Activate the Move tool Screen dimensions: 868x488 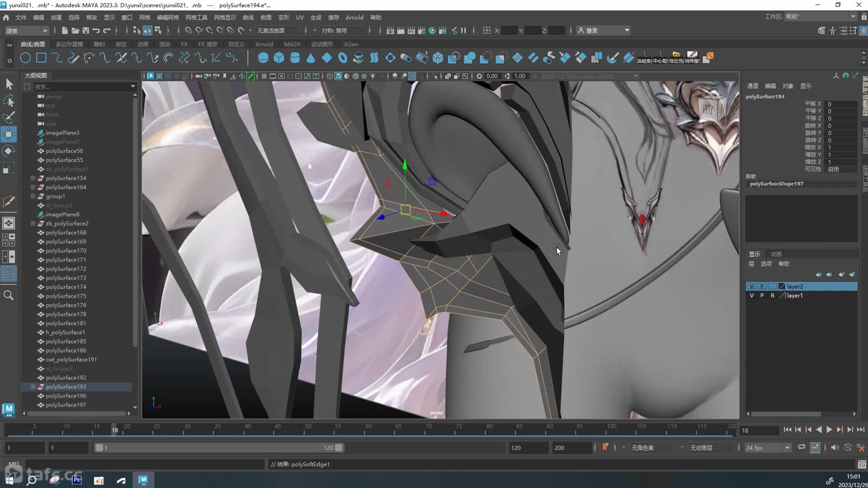tap(9, 134)
